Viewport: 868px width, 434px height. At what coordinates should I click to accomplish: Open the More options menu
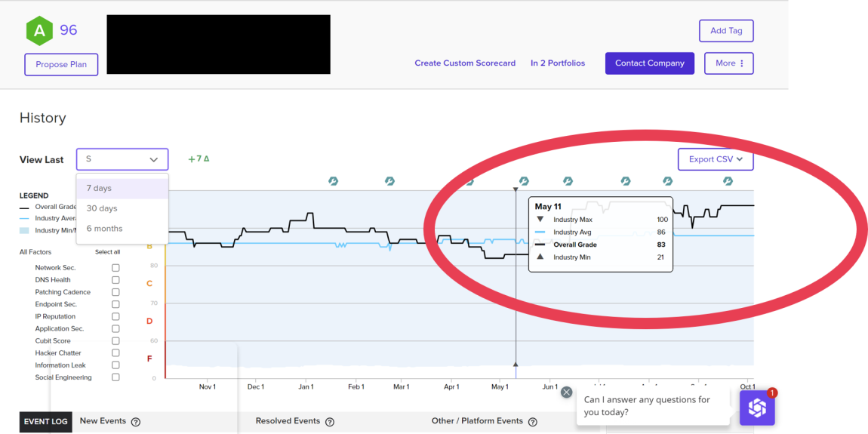(729, 63)
